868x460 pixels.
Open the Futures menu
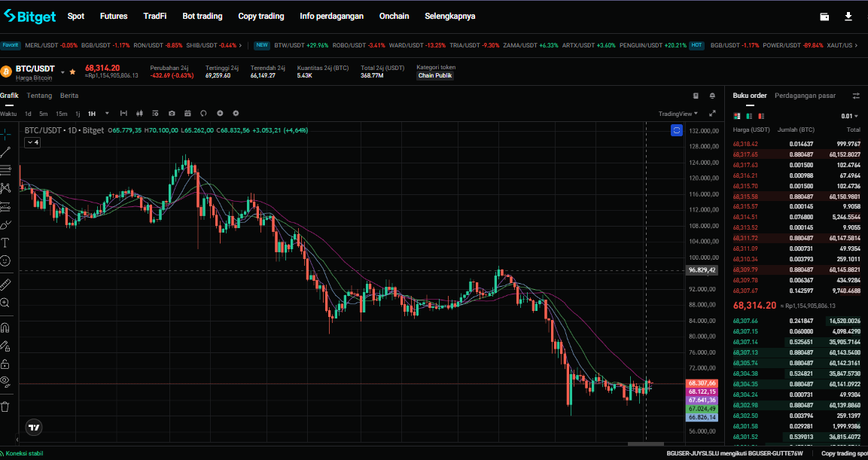click(x=114, y=16)
